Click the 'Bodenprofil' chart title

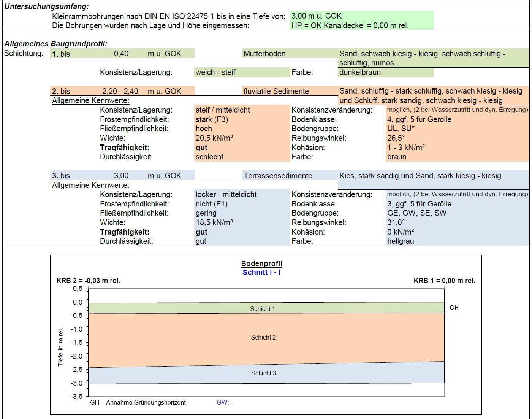[261, 263]
